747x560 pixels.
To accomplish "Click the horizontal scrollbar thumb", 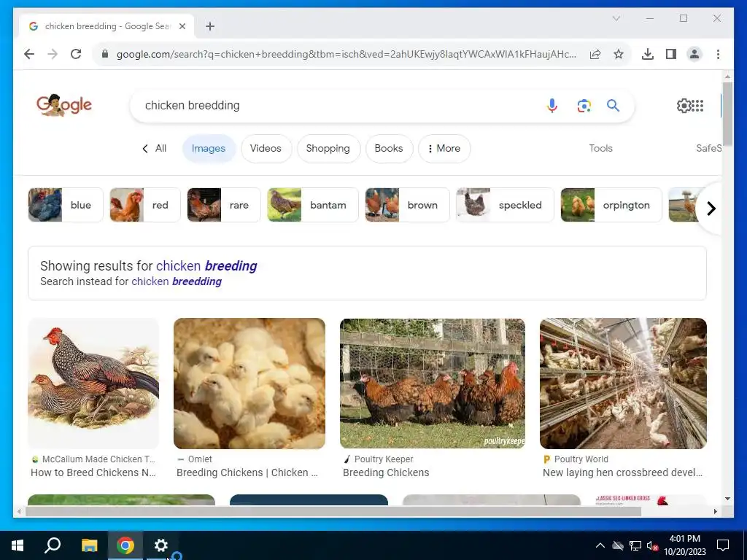I will 333,511.
